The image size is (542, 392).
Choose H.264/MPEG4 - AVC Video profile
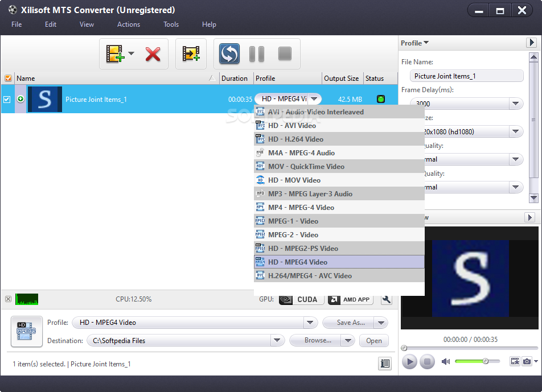click(339, 275)
